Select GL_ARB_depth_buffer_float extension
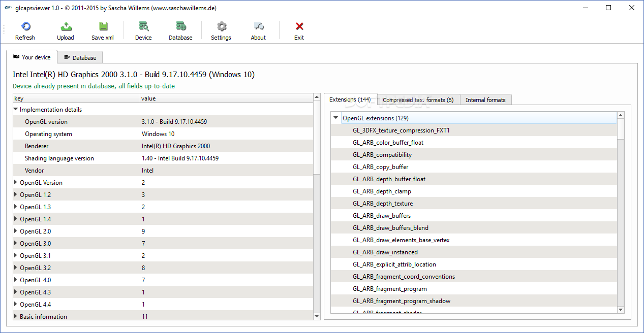644x333 pixels. (474, 179)
